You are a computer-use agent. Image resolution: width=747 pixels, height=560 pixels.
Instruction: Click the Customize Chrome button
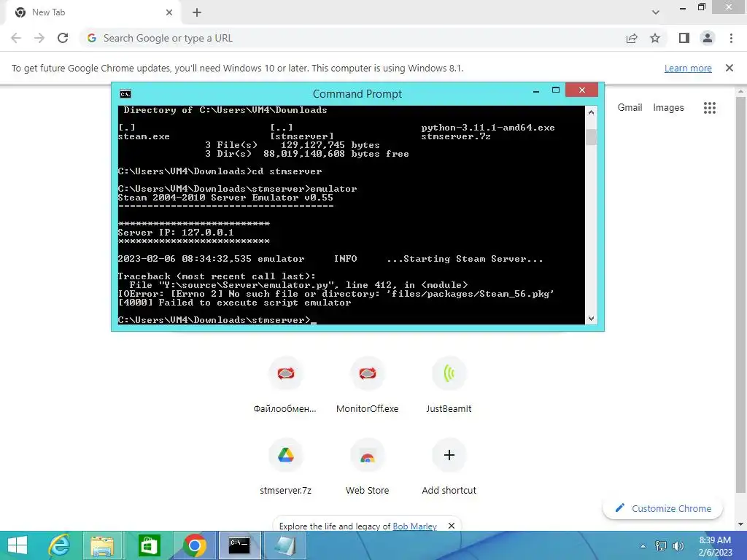662,508
